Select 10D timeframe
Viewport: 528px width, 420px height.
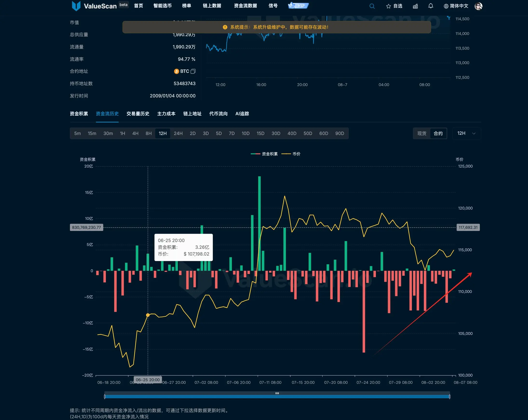pos(246,134)
